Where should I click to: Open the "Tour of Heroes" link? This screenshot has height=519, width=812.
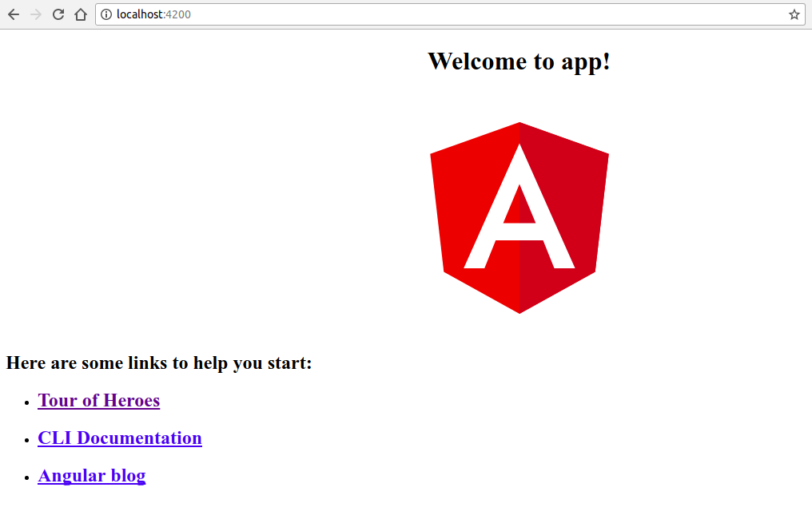pyautogui.click(x=98, y=400)
